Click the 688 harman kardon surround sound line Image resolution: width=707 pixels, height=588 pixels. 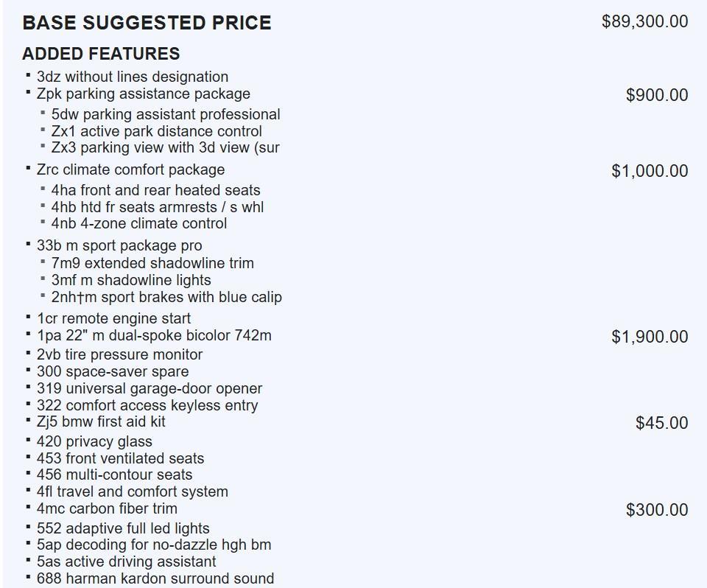[155, 578]
